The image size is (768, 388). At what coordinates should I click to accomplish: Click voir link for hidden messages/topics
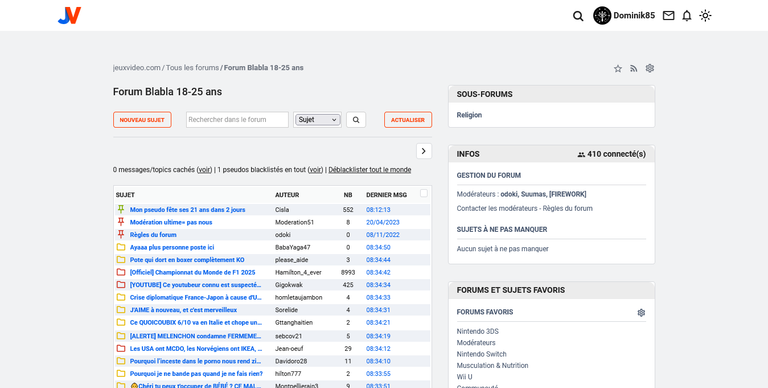point(205,170)
